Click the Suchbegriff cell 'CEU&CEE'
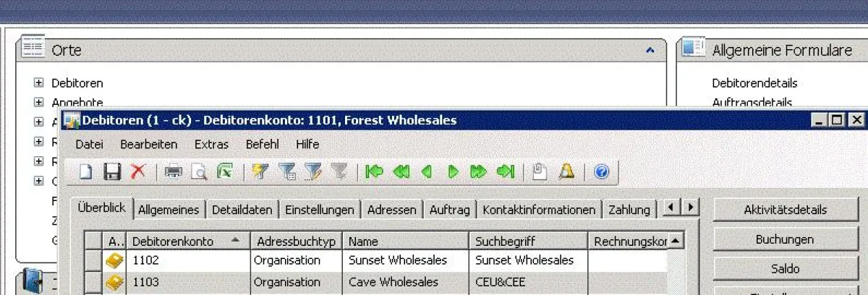The width and height of the screenshot is (868, 295). (x=529, y=282)
